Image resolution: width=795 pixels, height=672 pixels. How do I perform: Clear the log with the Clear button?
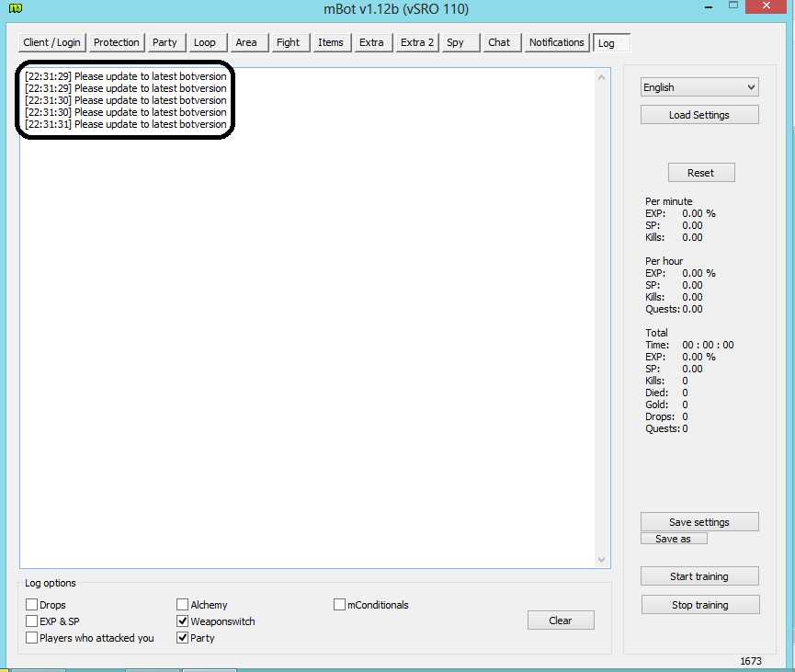click(561, 621)
